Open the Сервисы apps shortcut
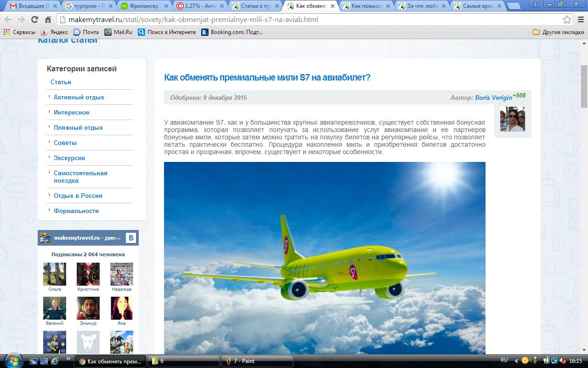Screen dimensions: 588x368 coord(19,32)
